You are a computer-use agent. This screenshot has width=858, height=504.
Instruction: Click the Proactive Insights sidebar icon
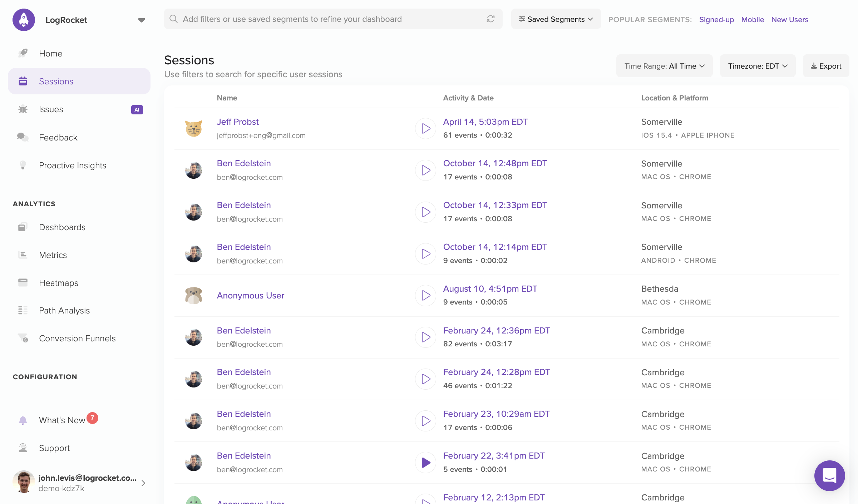coord(23,164)
